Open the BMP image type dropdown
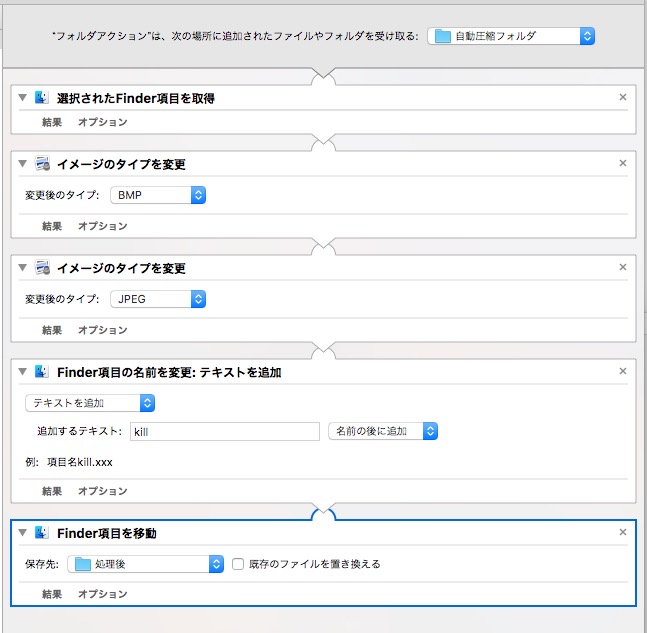647x633 pixels. pos(158,195)
